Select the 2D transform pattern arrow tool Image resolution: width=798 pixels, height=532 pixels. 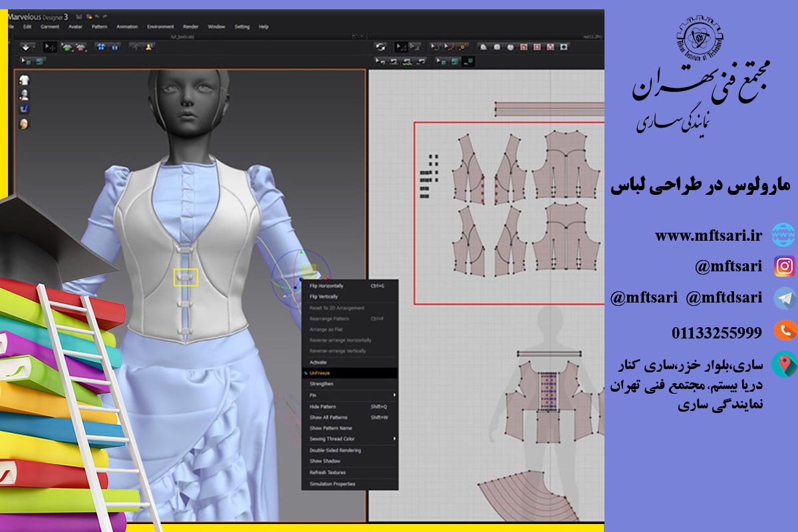[x=400, y=47]
